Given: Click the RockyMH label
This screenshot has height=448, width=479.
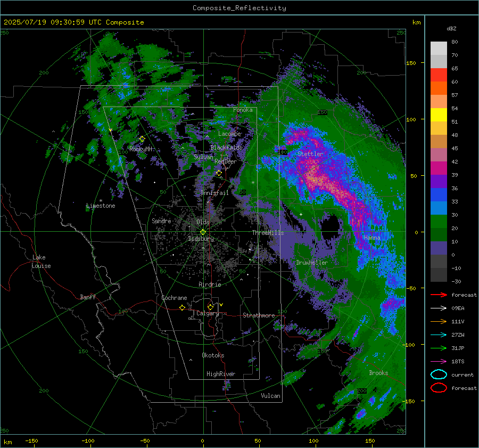Looking at the screenshot, I should point(141,149).
